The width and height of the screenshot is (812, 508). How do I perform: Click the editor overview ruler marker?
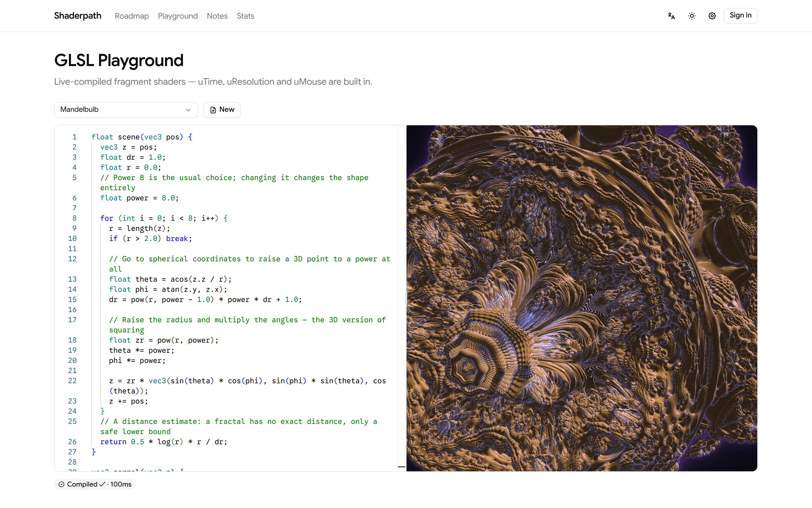point(402,467)
